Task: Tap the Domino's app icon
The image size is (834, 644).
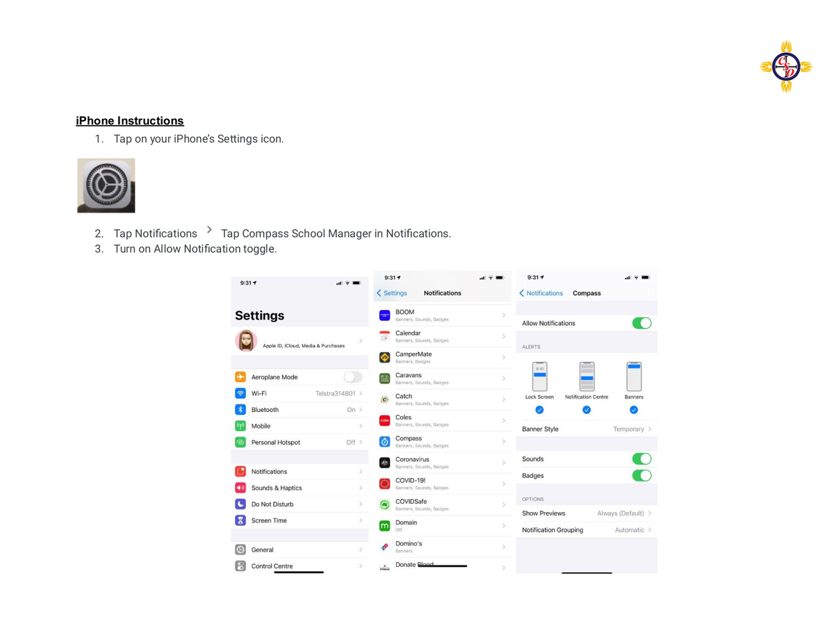Action: pyautogui.click(x=384, y=547)
